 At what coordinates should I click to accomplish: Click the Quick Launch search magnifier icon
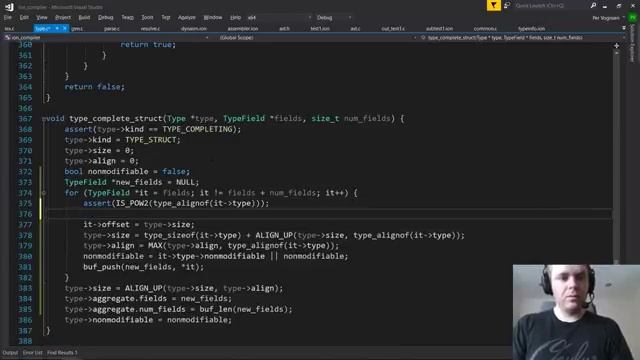click(593, 5)
